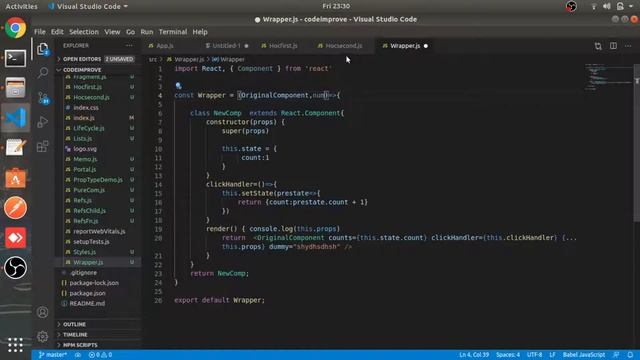Expand the Outline section
640x360 pixels.
[x=98, y=324]
